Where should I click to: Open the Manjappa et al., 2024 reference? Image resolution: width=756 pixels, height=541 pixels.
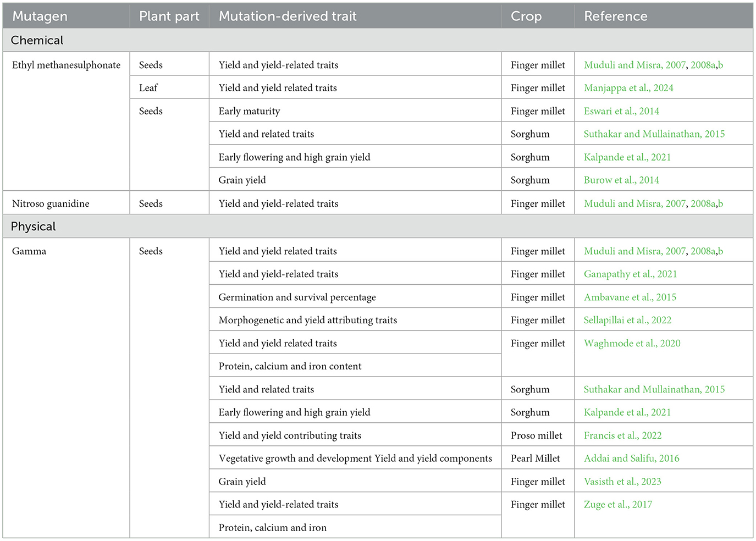[628, 88]
